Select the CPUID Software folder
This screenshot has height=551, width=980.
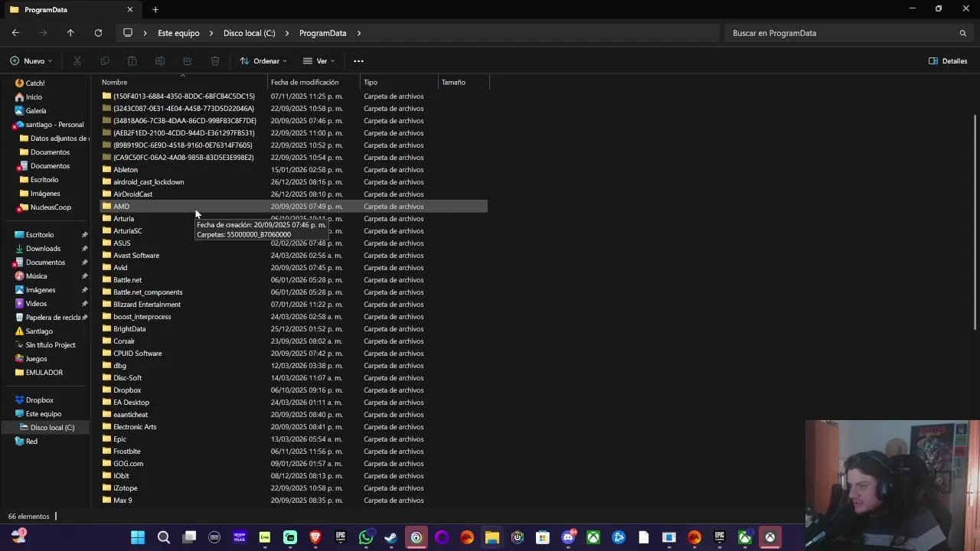pyautogui.click(x=294, y=354)
